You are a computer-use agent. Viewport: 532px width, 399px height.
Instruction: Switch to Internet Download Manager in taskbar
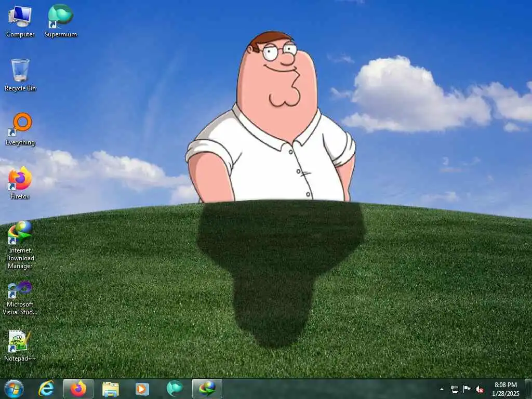(207, 389)
